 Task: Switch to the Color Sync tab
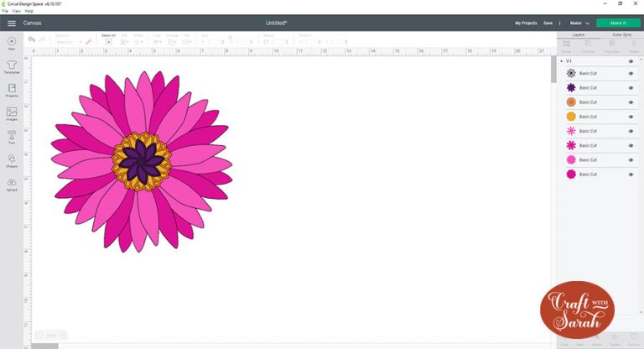pyautogui.click(x=621, y=35)
